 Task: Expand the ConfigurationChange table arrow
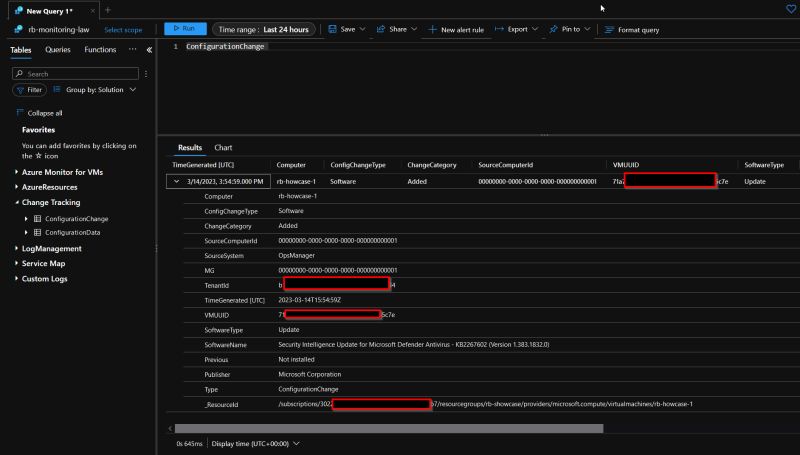tap(26, 218)
